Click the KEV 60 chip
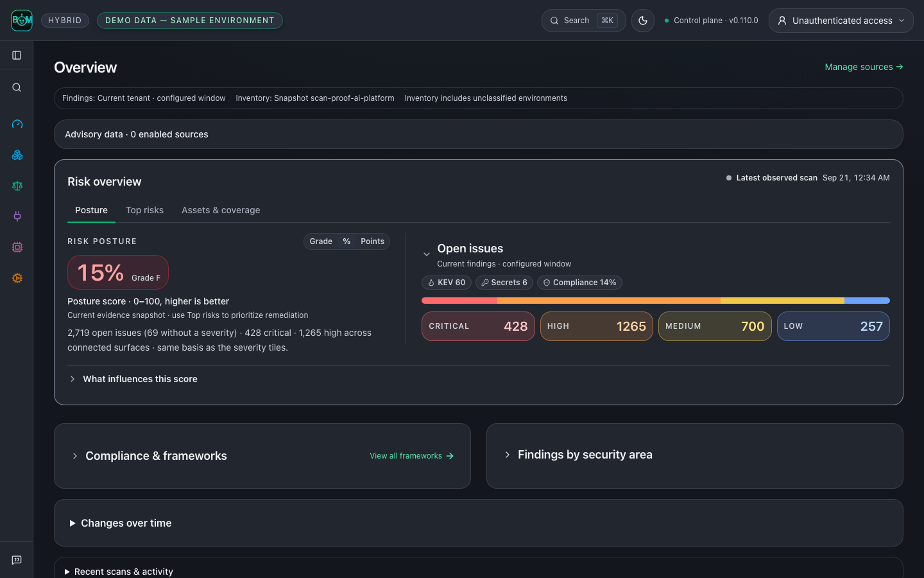The image size is (924, 578). [447, 283]
